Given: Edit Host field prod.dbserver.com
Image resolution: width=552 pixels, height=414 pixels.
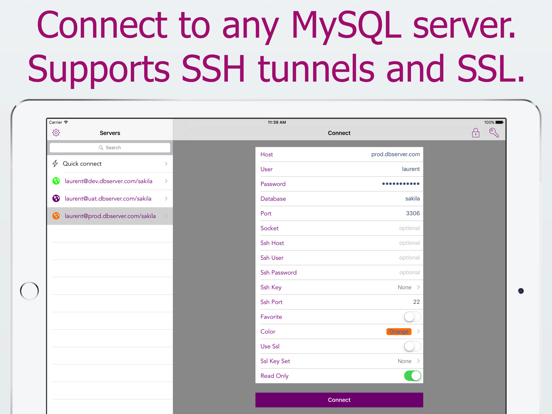Looking at the screenshot, I should click(x=339, y=154).
